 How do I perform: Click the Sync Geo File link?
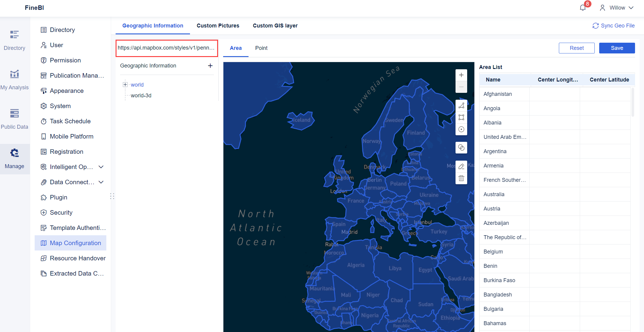point(613,26)
